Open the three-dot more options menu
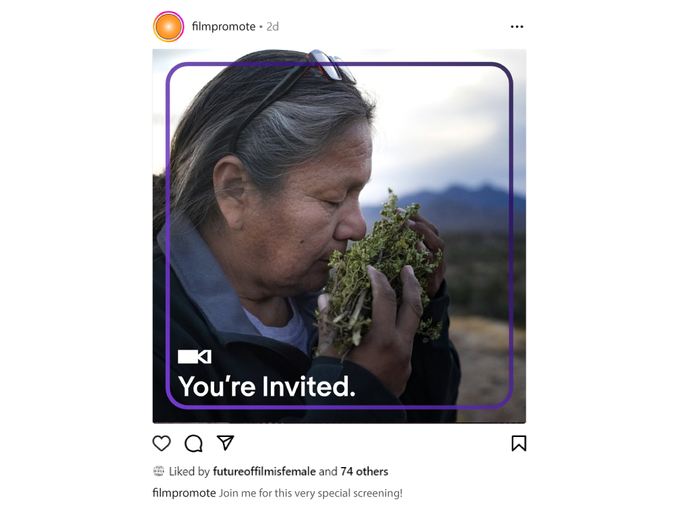The height and width of the screenshot is (515, 680). (x=517, y=27)
